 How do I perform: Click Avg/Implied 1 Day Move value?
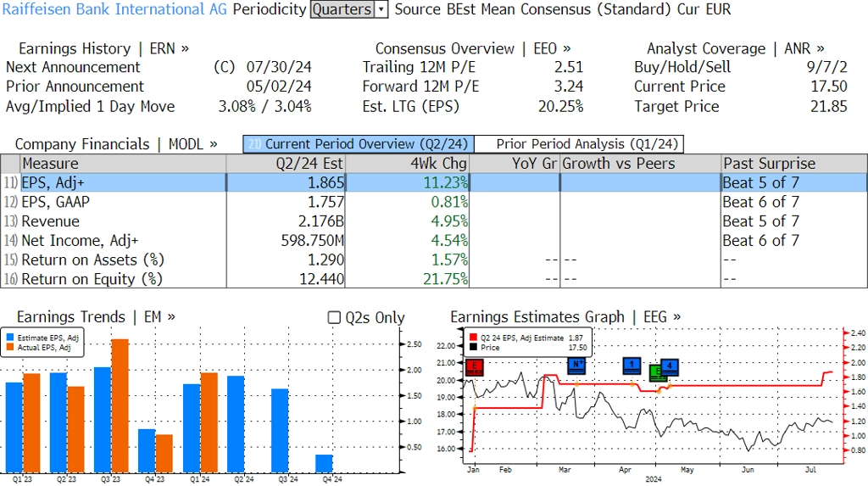coord(265,106)
